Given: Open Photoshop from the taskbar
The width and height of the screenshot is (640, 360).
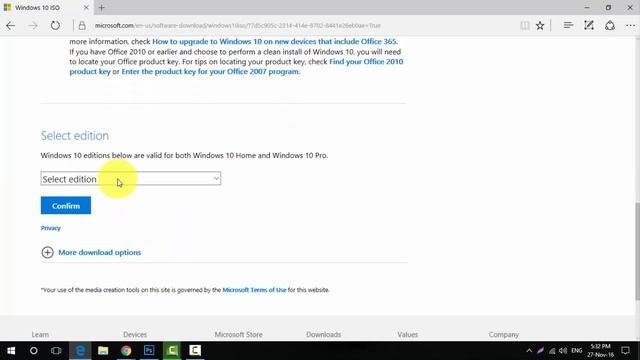Looking at the screenshot, I should click(149, 351).
